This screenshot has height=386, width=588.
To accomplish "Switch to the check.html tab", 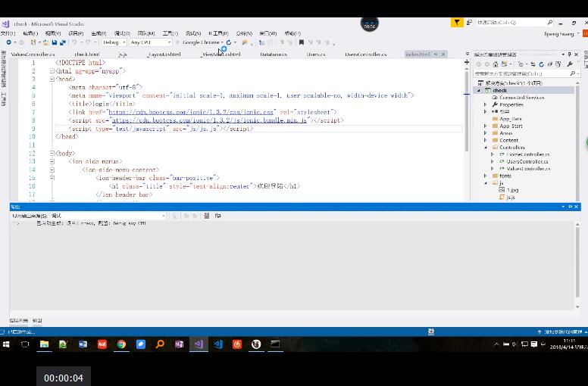I will coord(87,54).
